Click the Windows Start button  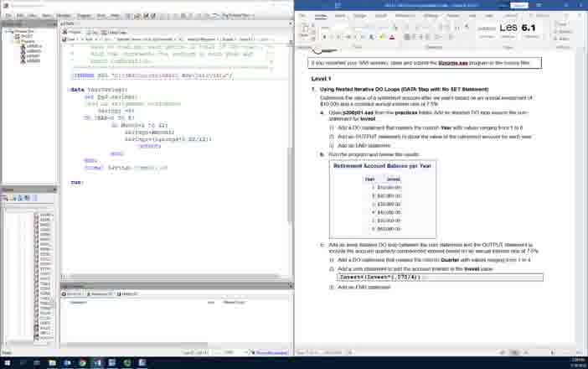coord(5,363)
